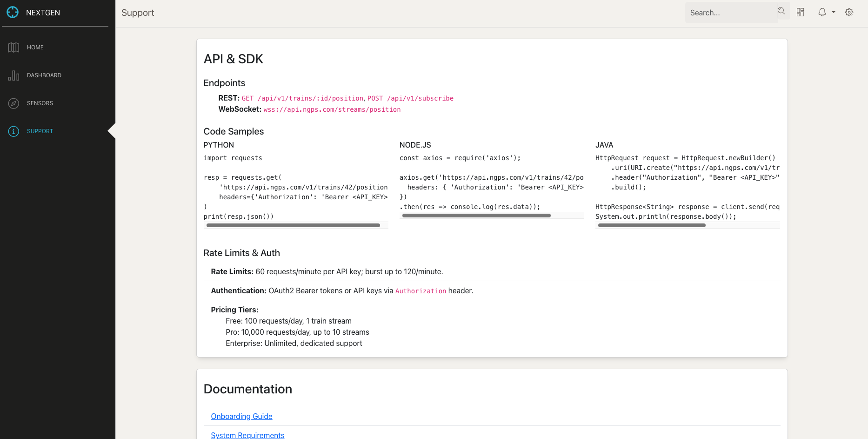Select the Sensors menu item
868x439 pixels.
[x=40, y=103]
